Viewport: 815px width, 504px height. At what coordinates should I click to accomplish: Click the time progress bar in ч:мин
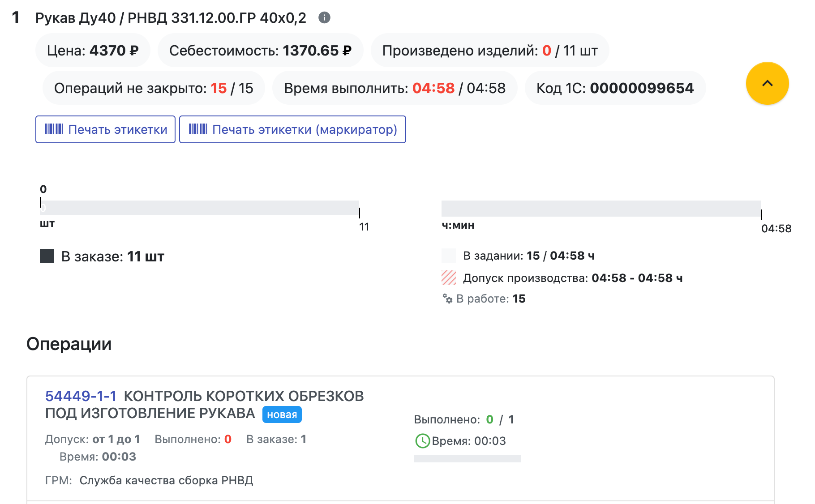[601, 209]
